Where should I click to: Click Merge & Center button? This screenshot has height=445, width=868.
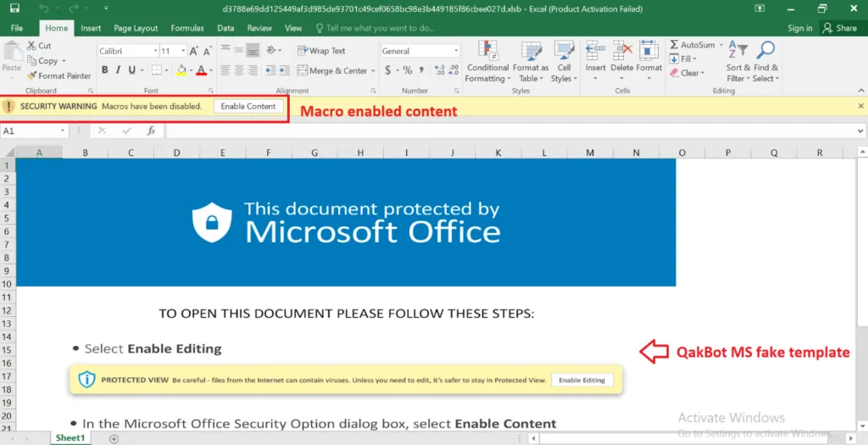(x=332, y=70)
